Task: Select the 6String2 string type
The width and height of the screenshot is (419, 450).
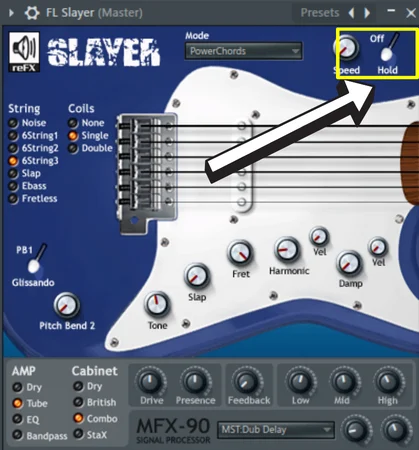Action: click(x=33, y=148)
